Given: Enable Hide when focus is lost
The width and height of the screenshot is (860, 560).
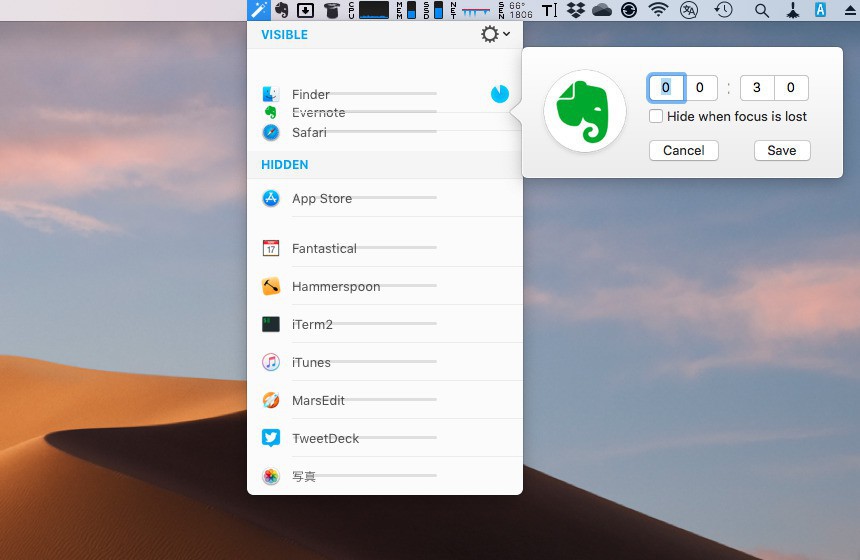Looking at the screenshot, I should (656, 116).
